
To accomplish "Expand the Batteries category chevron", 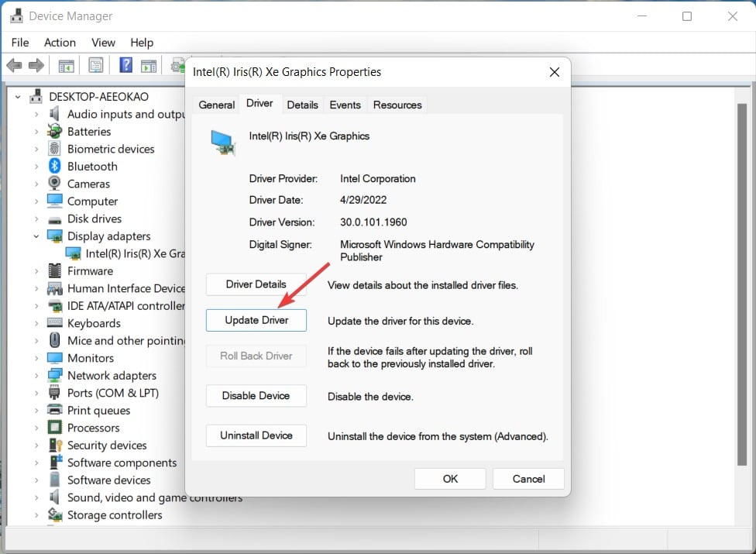I will (x=36, y=132).
